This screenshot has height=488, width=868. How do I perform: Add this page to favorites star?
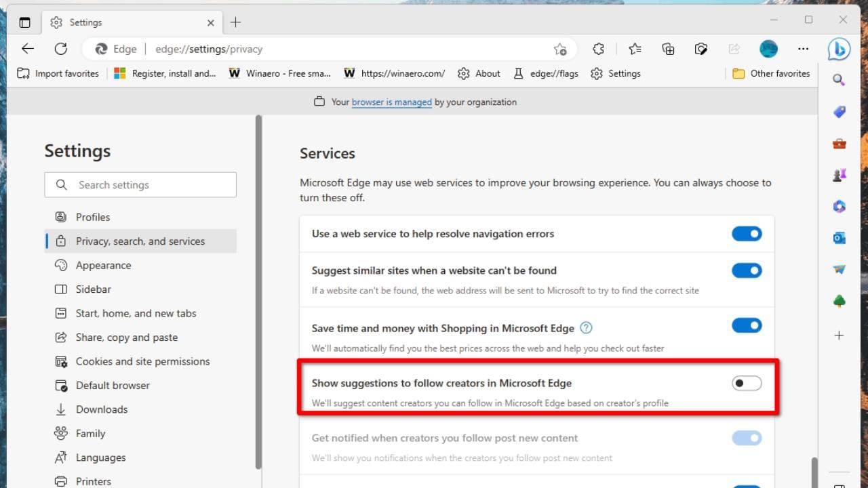pos(560,49)
